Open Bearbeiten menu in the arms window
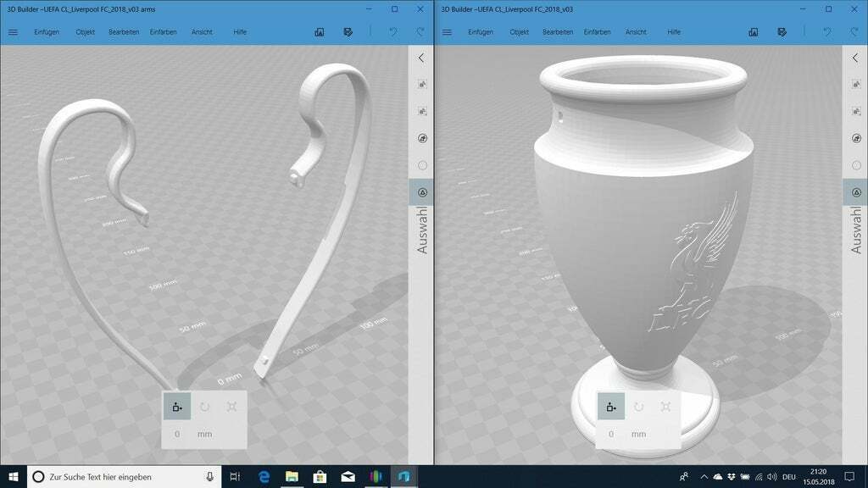Screen dimensions: 868x488 point(124,32)
